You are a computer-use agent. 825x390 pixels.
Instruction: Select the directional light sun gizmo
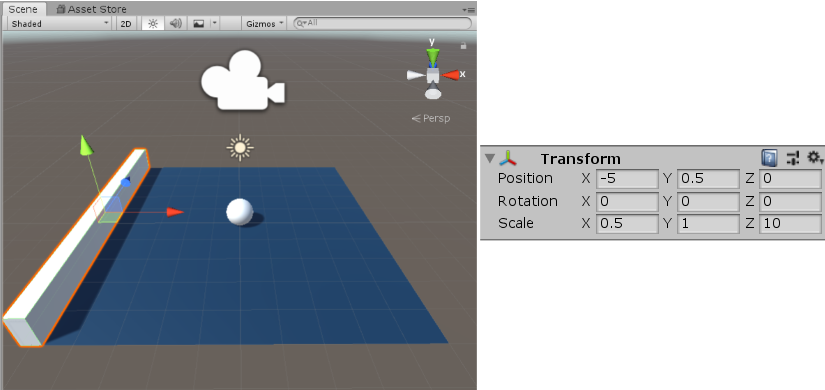point(240,147)
